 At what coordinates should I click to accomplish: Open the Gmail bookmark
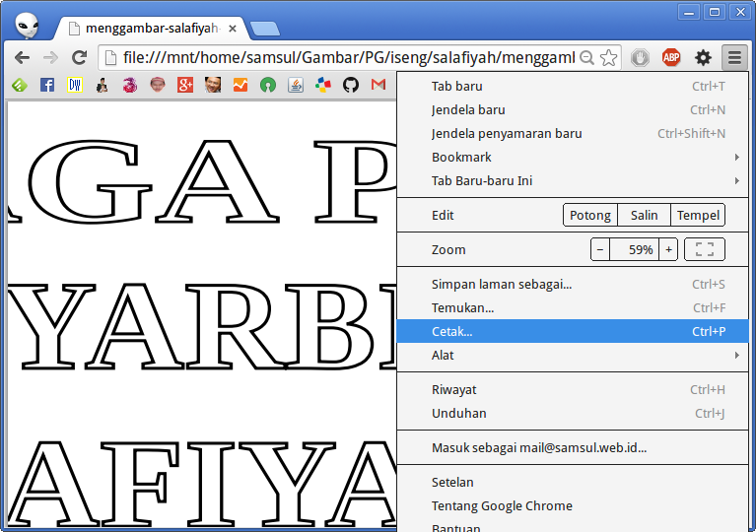pos(378,86)
